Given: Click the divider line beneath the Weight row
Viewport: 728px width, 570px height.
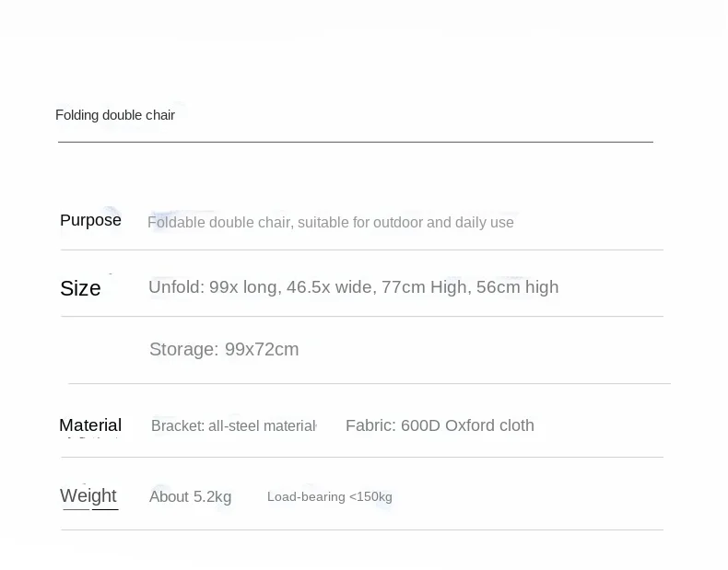Looking at the screenshot, I should (362, 529).
